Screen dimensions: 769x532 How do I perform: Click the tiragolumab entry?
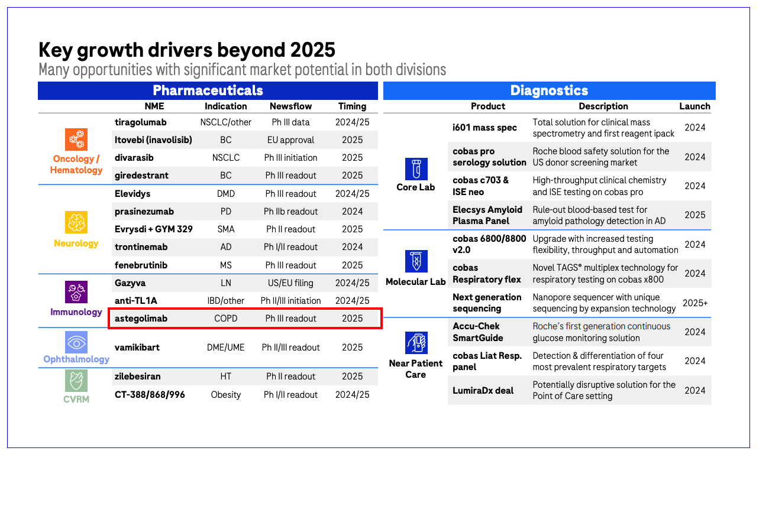141,122
